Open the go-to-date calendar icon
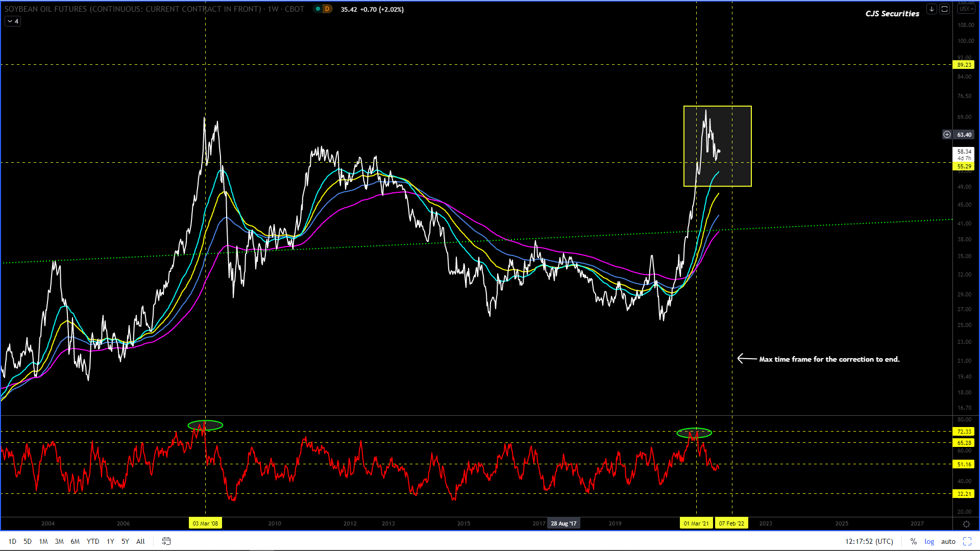This screenshot has width=980, height=551. click(166, 541)
